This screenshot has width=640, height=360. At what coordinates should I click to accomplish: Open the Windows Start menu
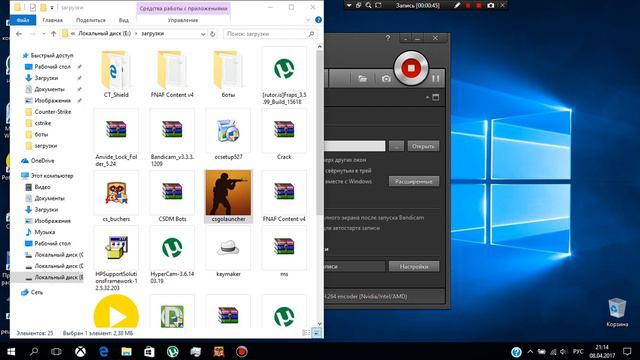click(x=11, y=351)
